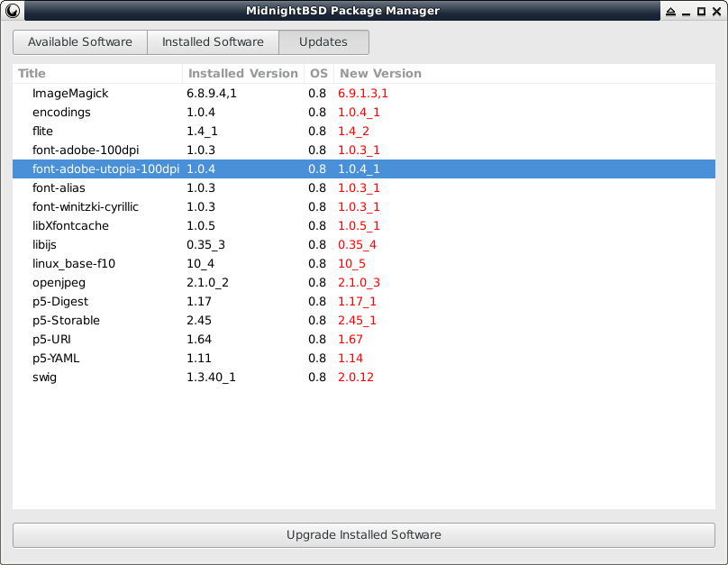Select the p5-Digest row
Viewport: 728px width, 565px height.
click(x=363, y=302)
